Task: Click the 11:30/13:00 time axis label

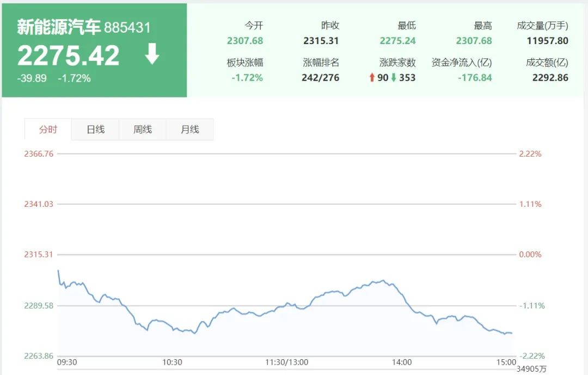Action: coord(286,362)
